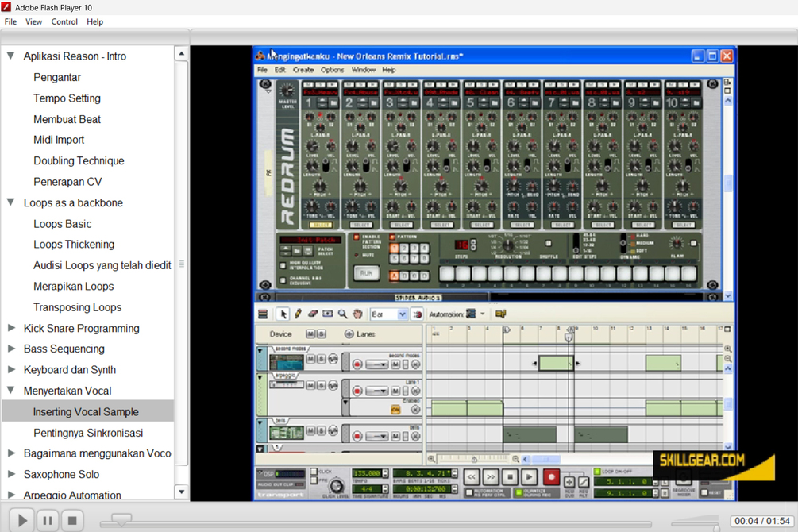The image size is (798, 532).
Task: Toggle the ON button in arpeggio lane
Action: pos(395,409)
